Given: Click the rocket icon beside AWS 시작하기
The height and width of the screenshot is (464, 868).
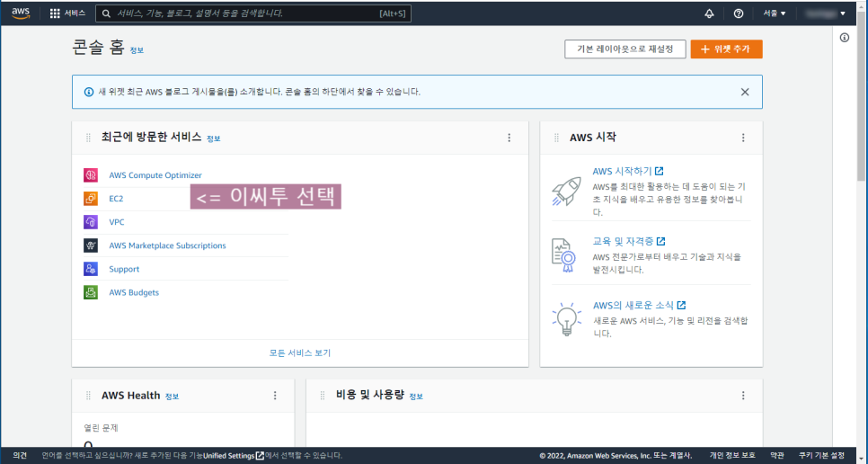Looking at the screenshot, I should point(566,191).
